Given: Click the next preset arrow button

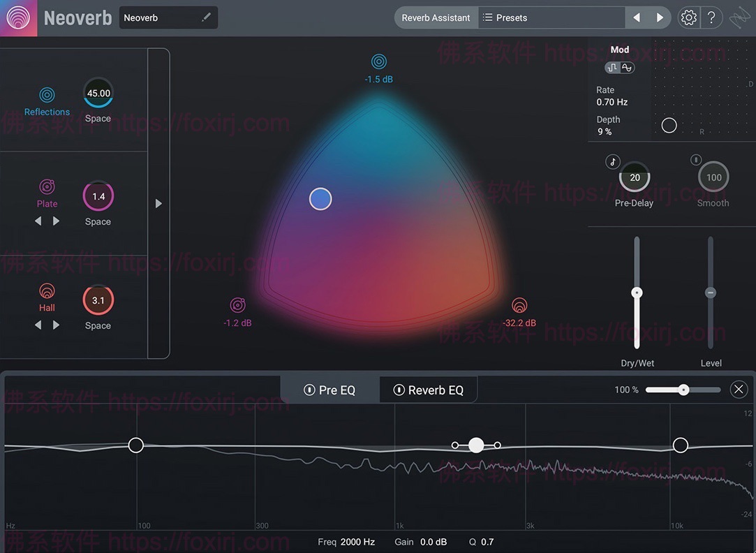Looking at the screenshot, I should coord(660,17).
